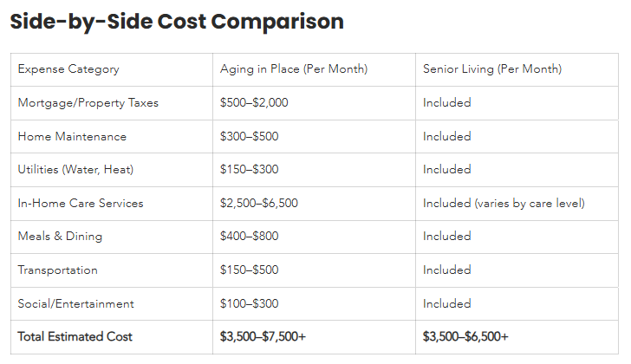
Task: Select the $100–$300 entertainment cost cell
Action: [x=249, y=304]
